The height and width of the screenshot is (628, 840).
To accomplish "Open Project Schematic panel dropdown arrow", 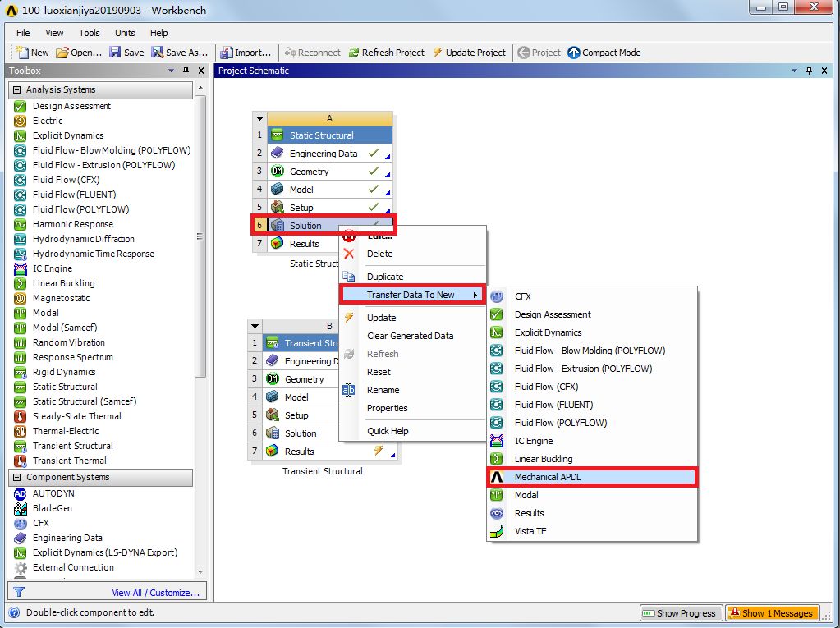I will pyautogui.click(x=795, y=71).
